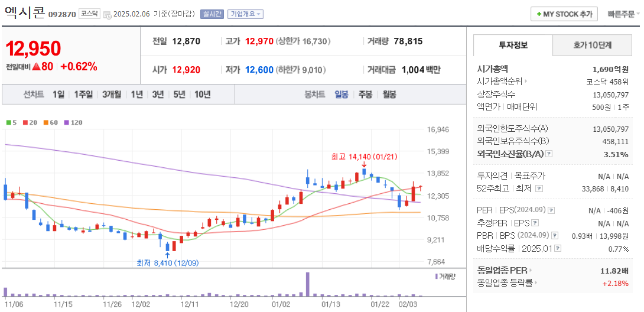Click the 외국인보유주식수 458,111 value
Viewport: 644px width, 312px height.
click(x=615, y=141)
